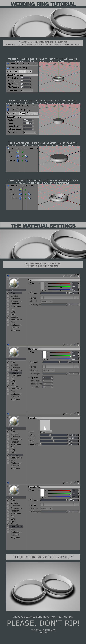
Task: Click the Phong tag beside Torus in first object manager
Action: coord(26,156)
